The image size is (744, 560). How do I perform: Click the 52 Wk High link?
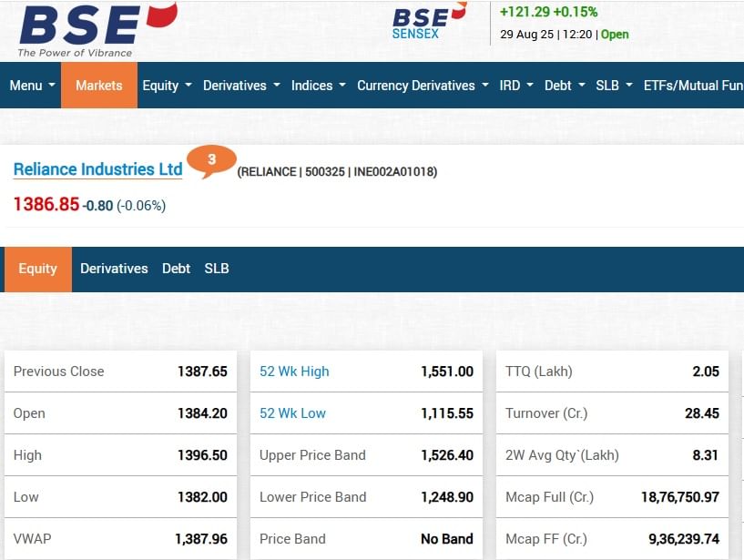[x=294, y=372]
